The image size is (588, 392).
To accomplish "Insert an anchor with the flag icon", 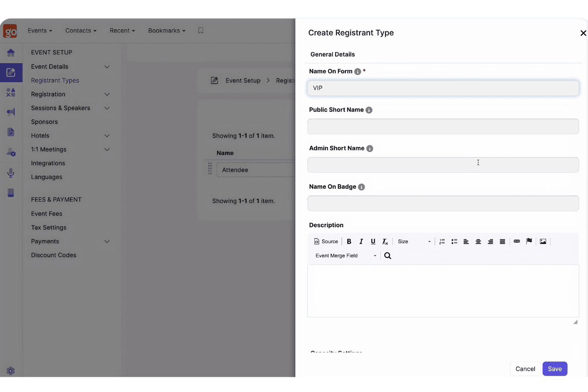I will point(529,241).
